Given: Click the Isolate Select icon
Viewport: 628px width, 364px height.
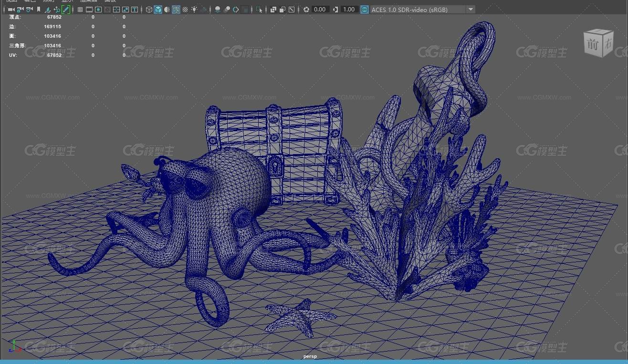Looking at the screenshot, I should (259, 10).
